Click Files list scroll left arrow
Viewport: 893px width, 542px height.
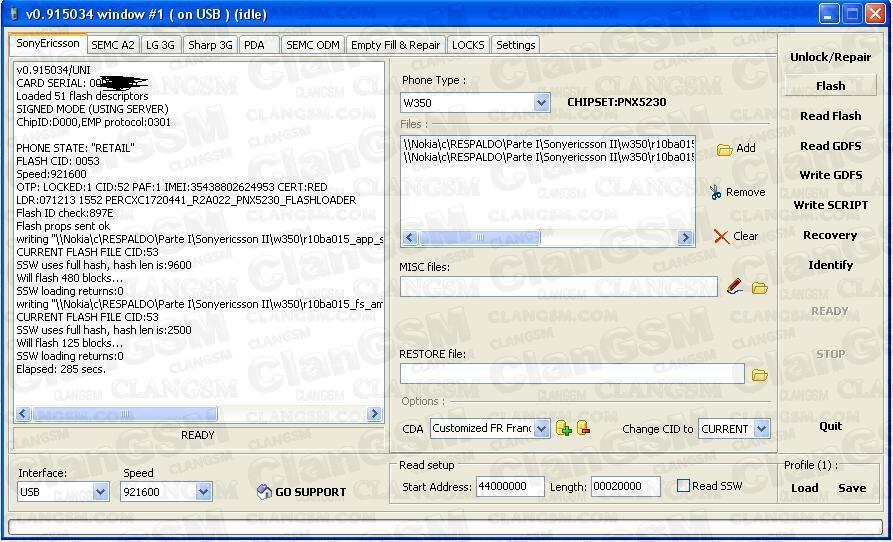(409, 238)
